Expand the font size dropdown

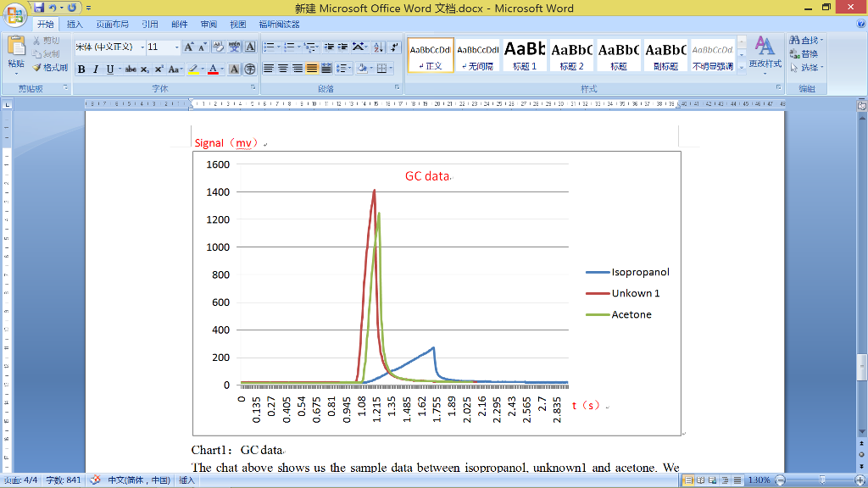176,47
